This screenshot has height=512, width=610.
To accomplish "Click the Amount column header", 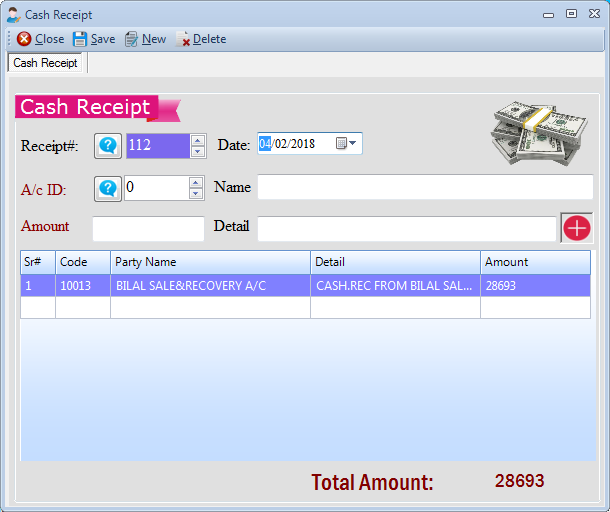I will coord(534,262).
